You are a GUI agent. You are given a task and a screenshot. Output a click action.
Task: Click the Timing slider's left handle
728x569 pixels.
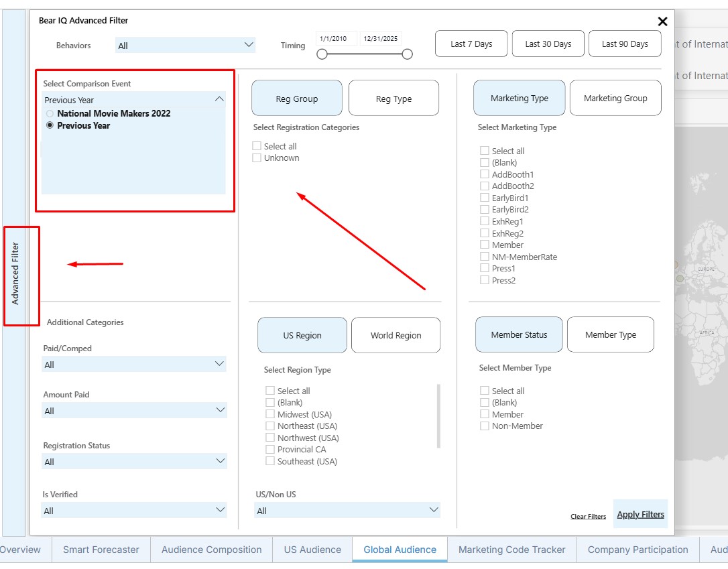(322, 54)
